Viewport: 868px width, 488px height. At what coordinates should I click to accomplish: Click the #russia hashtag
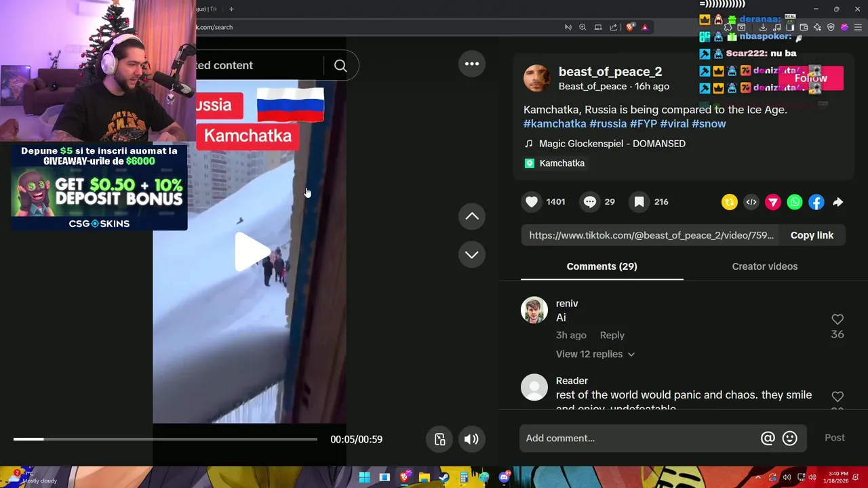click(x=608, y=124)
